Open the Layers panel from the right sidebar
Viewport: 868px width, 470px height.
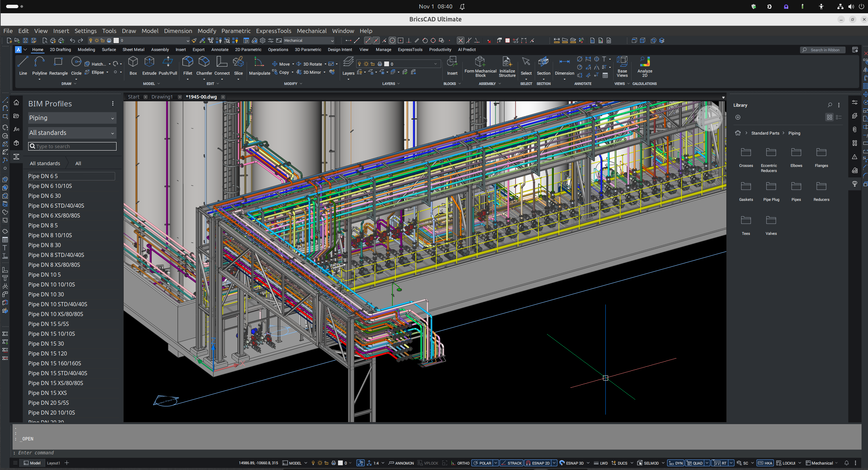(854, 116)
